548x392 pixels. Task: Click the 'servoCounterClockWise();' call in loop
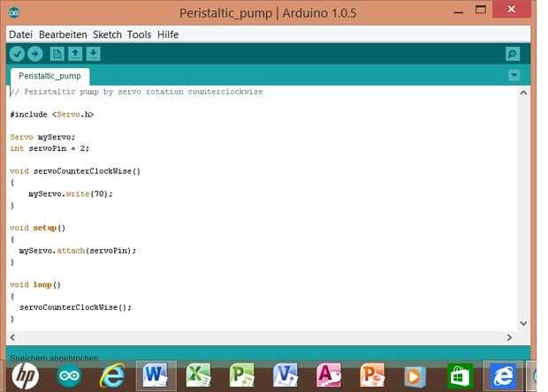tap(75, 307)
